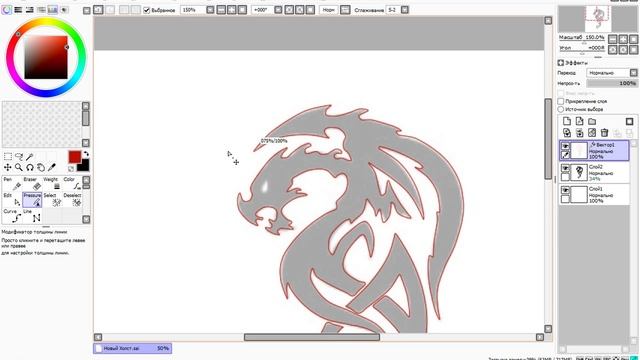Viewport: 640px width, 360px height.
Task: Select the rectangular selection tool
Action: click(7, 157)
